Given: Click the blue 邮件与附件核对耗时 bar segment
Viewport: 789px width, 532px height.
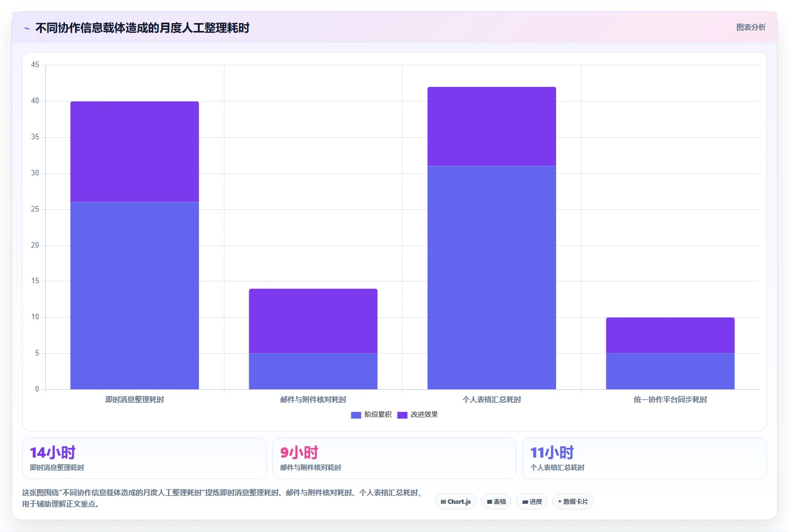Looking at the screenshot, I should click(313, 371).
